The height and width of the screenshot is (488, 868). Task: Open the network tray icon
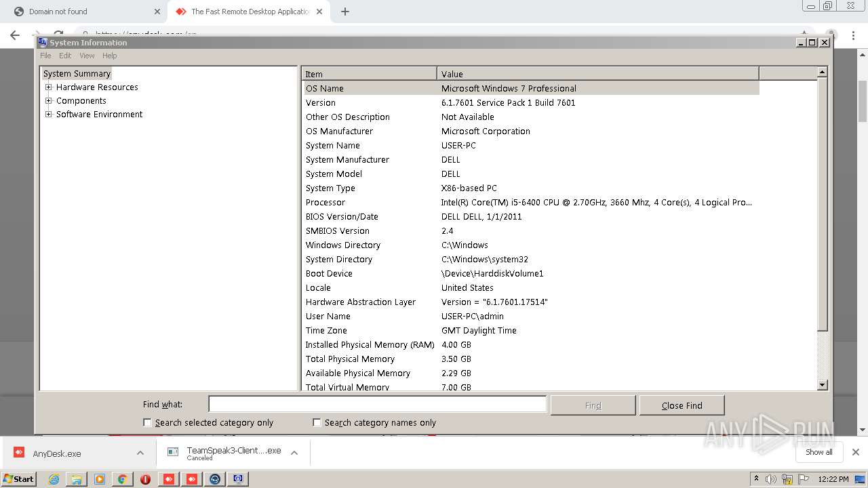[x=787, y=479]
